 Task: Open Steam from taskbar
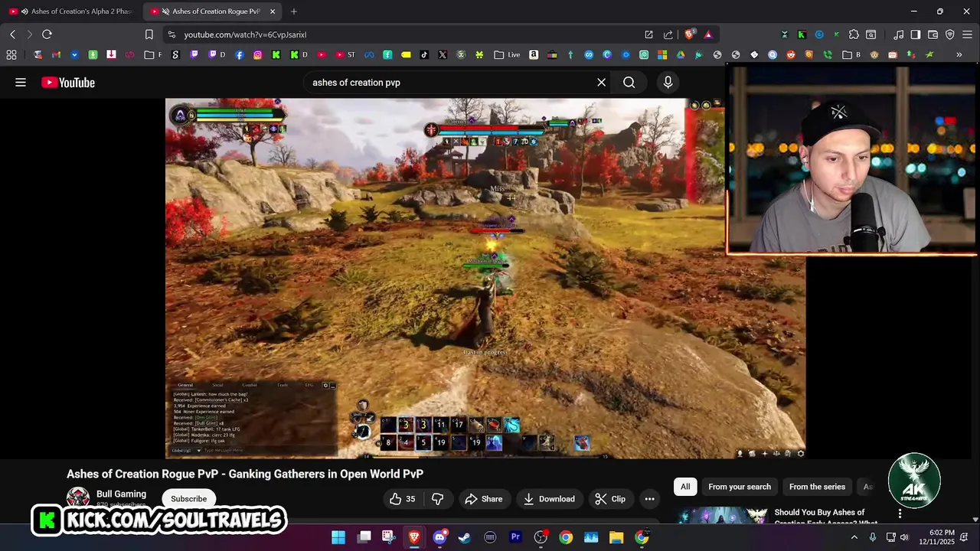(465, 538)
